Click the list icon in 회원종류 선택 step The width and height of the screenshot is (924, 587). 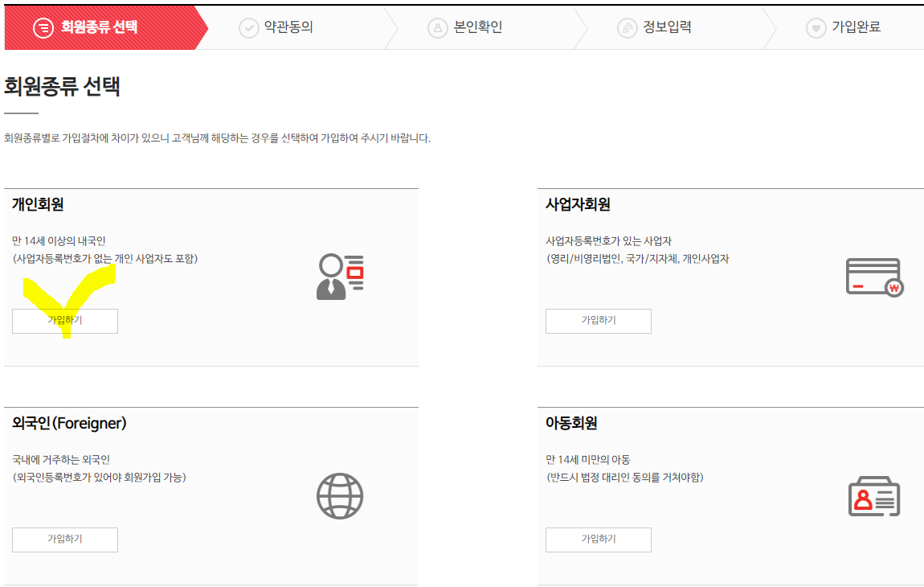tap(43, 27)
